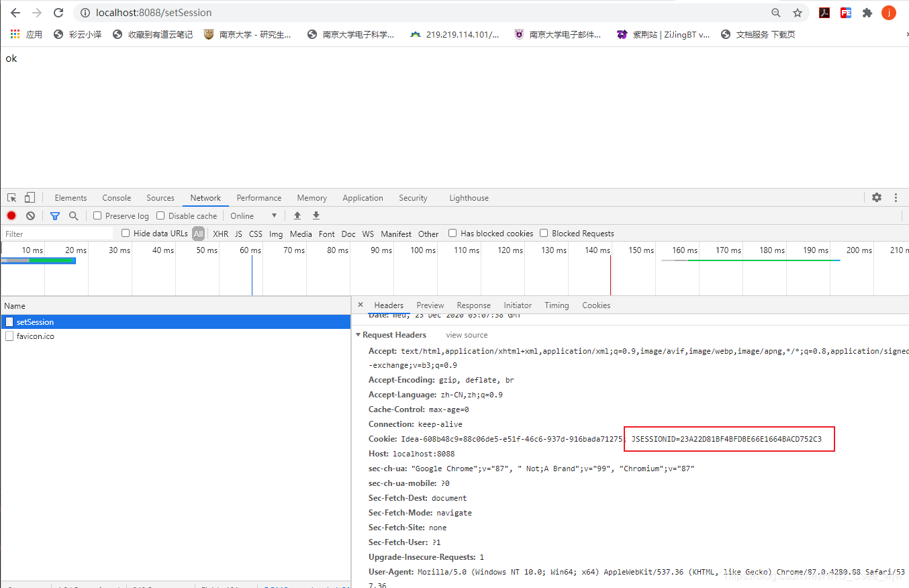The height and width of the screenshot is (588, 909).
Task: Collapse the Request Headers section
Action: [x=358, y=334]
